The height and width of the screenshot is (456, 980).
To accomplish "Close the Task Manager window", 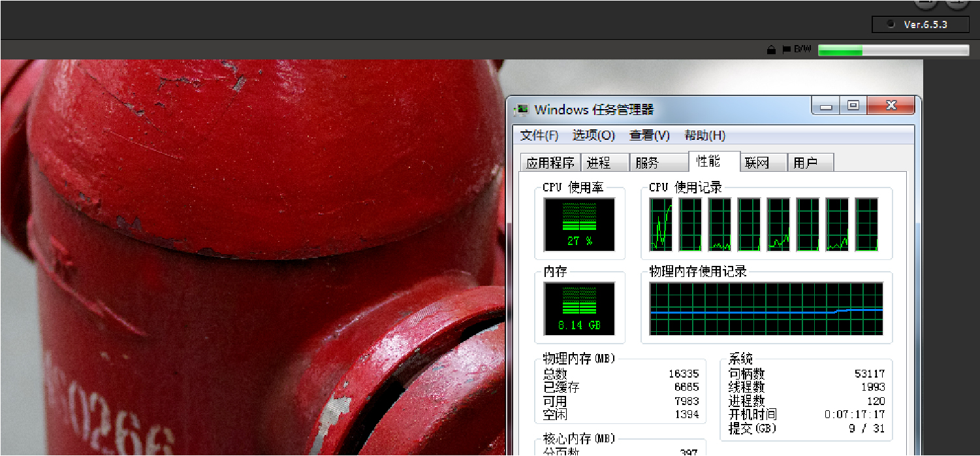I will [891, 106].
